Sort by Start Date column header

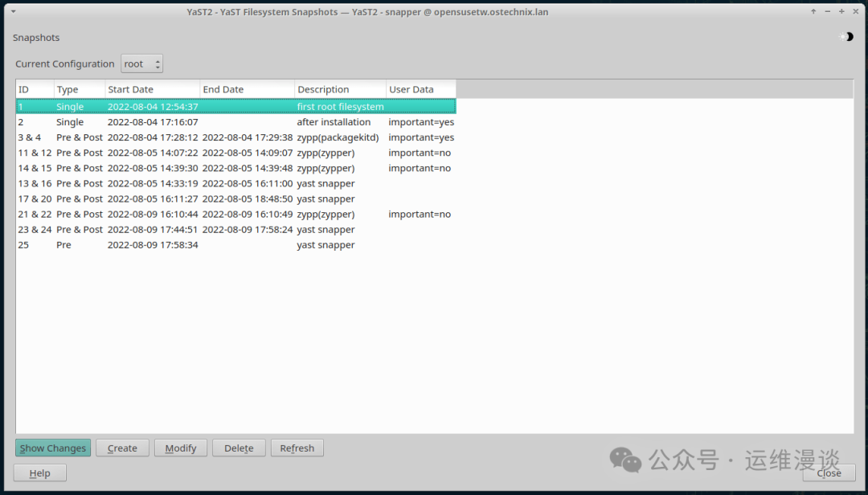click(153, 89)
